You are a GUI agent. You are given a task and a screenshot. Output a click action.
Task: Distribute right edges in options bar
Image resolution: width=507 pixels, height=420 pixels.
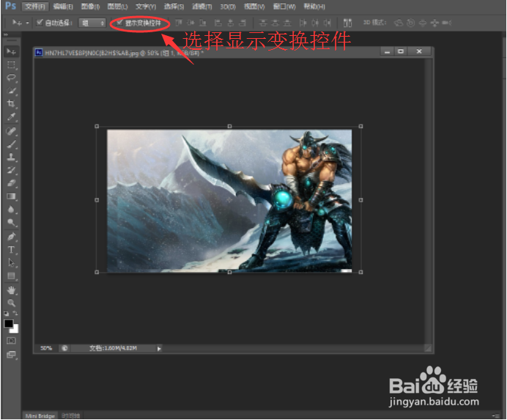pyautogui.click(x=327, y=23)
